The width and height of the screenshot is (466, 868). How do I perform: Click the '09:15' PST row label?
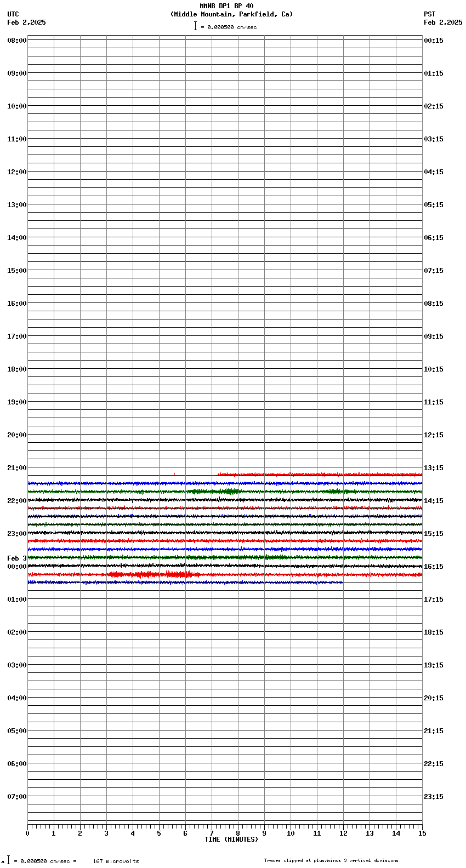click(x=434, y=336)
